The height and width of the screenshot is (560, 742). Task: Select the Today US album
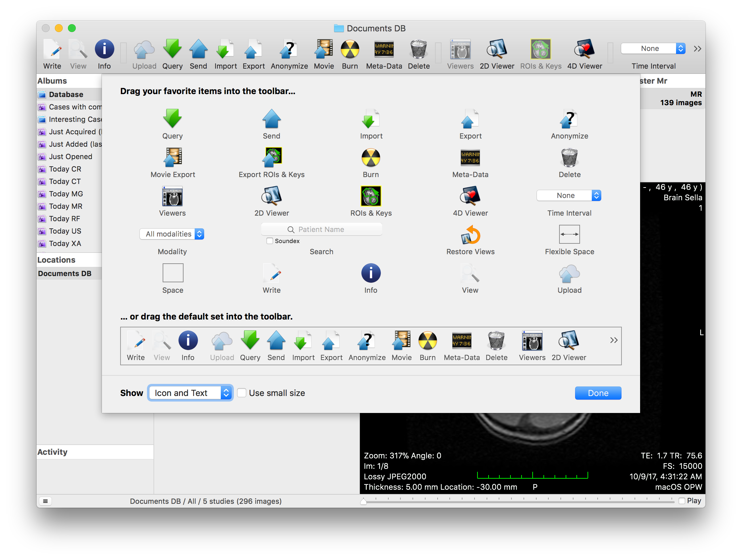tap(69, 231)
